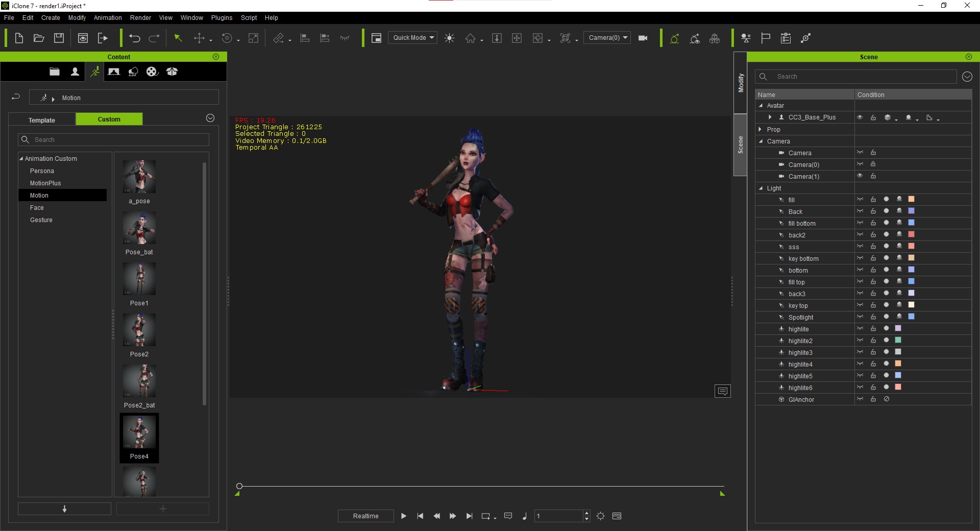Screen dimensions: 980x531
Task: Open the Project folder tab in Content
Action: [55, 71]
